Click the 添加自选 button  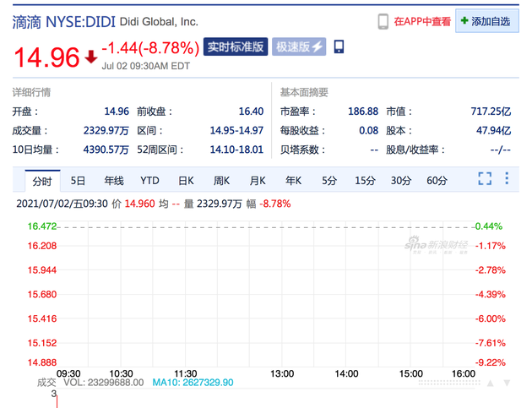pyautogui.click(x=487, y=21)
